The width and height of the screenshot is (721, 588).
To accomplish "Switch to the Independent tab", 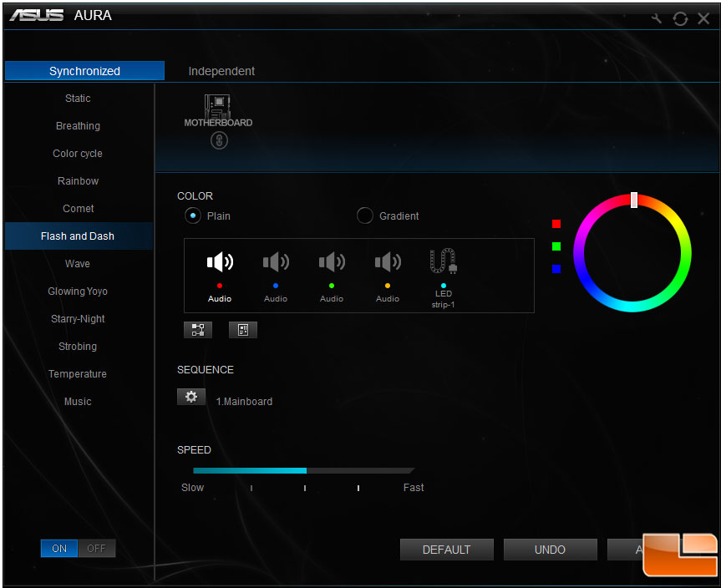I will click(x=221, y=71).
